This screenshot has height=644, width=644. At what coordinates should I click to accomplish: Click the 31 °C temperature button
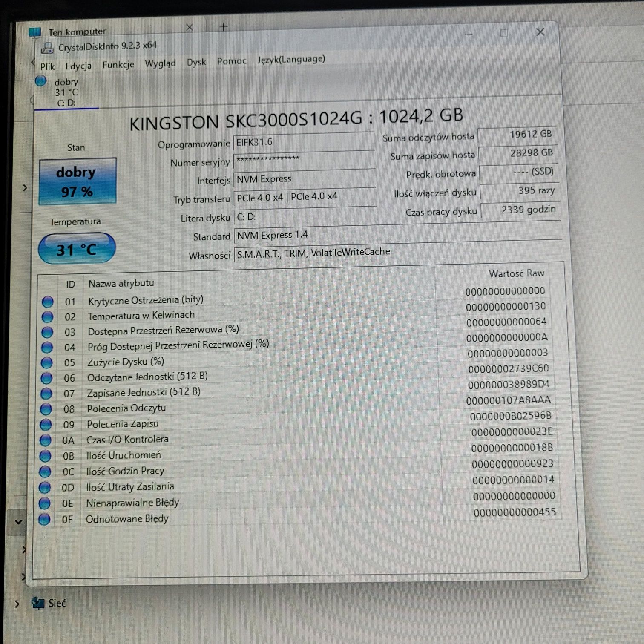coord(77,248)
